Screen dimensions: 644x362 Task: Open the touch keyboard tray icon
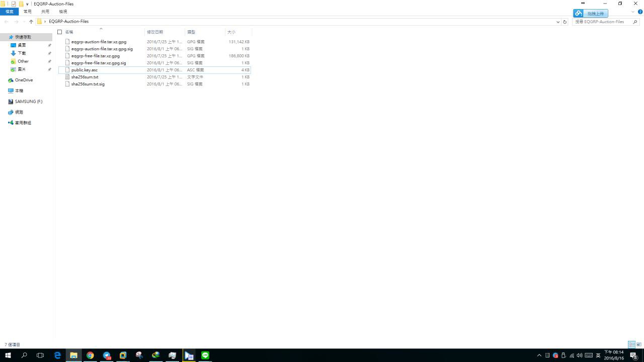click(x=589, y=355)
